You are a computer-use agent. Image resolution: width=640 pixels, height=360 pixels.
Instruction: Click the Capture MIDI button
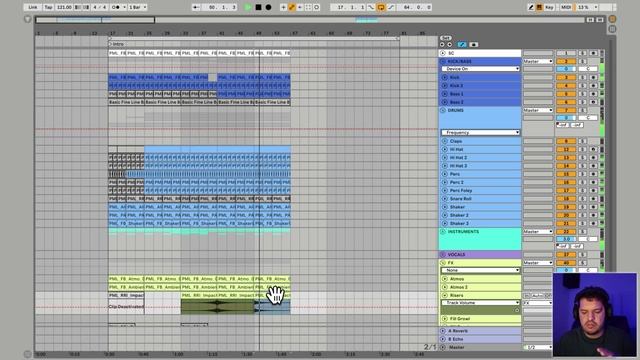[x=308, y=7]
